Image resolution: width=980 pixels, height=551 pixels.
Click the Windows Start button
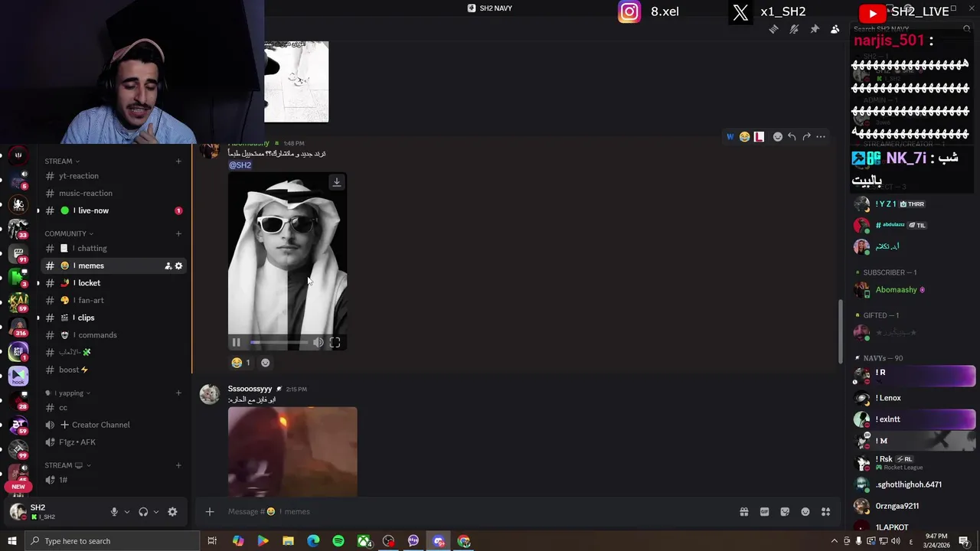[11, 541]
